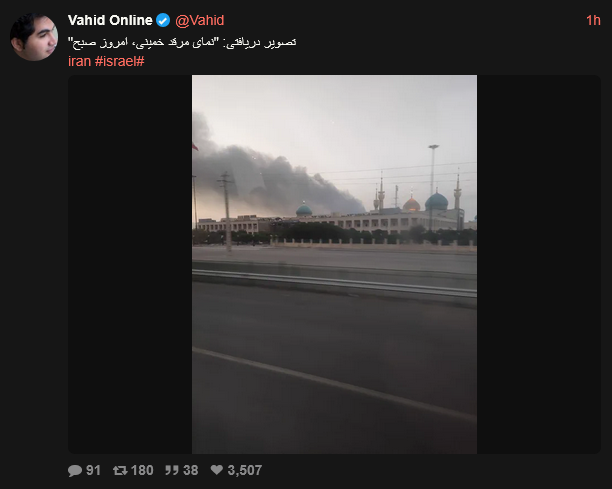Viewport: 612px width, 489px height.
Task: Open the #israel hashtag
Action: [x=120, y=61]
